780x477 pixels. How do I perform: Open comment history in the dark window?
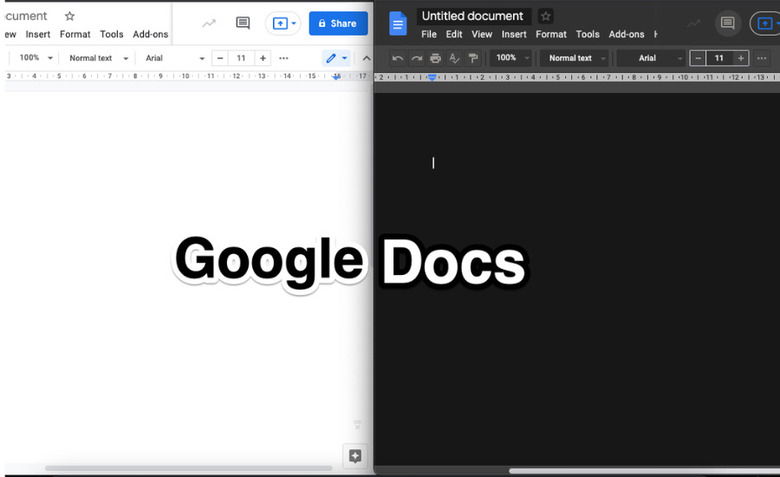click(728, 23)
